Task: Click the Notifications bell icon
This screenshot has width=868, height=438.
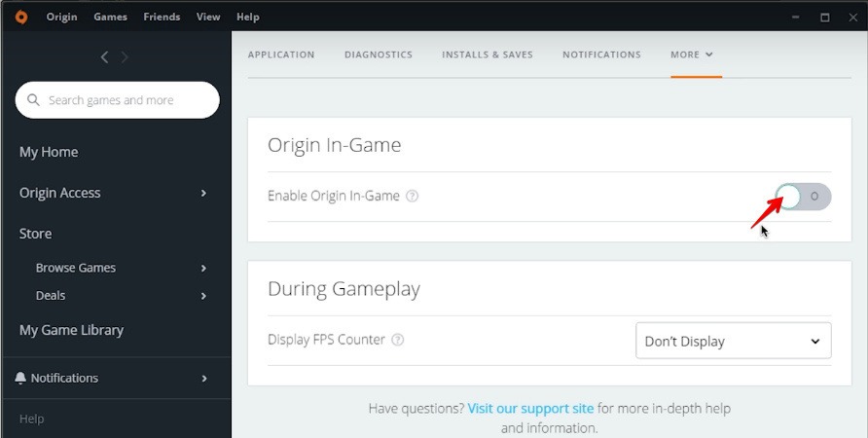Action: point(20,379)
